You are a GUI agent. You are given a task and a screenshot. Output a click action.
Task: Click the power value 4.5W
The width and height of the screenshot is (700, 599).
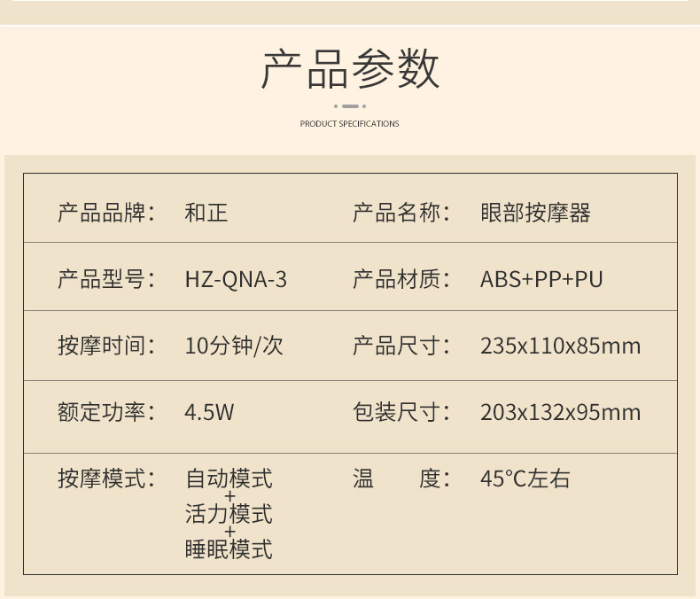pyautogui.click(x=209, y=412)
